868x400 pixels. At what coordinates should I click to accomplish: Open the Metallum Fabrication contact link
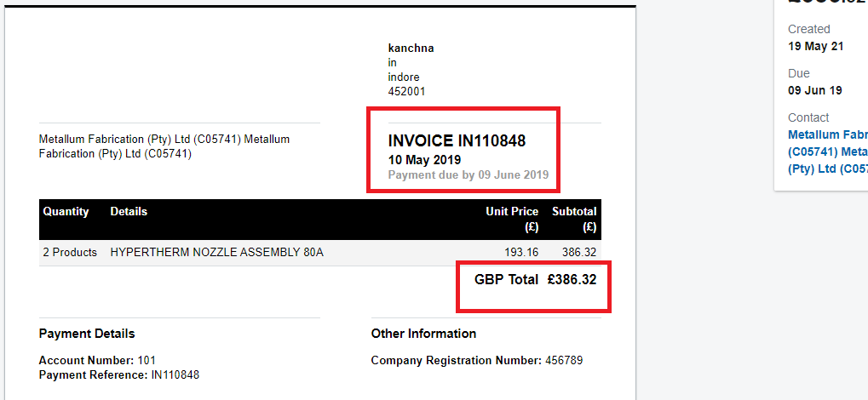coord(828,151)
